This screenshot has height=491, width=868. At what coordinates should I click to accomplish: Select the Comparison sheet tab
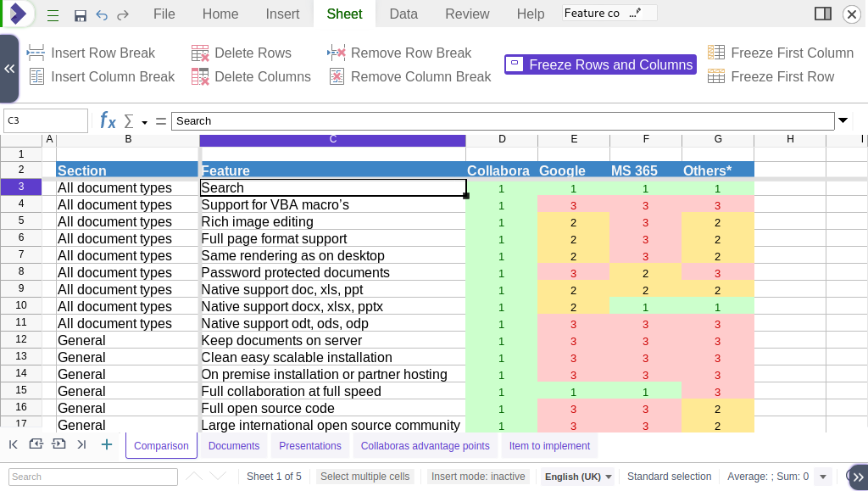[161, 446]
